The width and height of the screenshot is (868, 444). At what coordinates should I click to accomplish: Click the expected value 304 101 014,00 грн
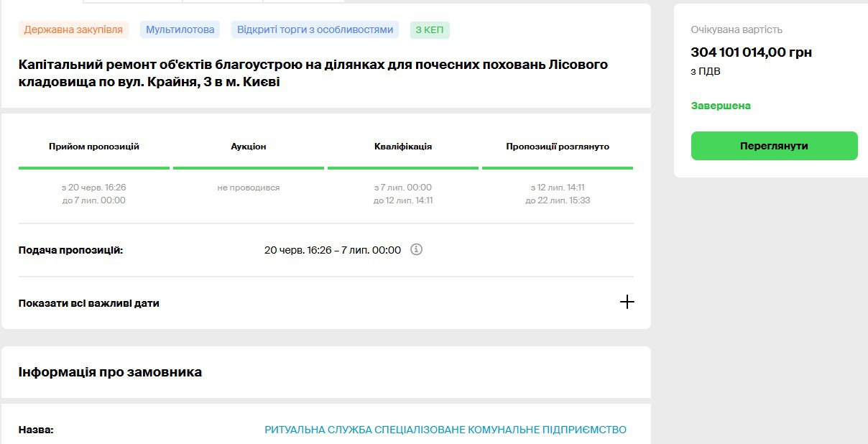(751, 52)
